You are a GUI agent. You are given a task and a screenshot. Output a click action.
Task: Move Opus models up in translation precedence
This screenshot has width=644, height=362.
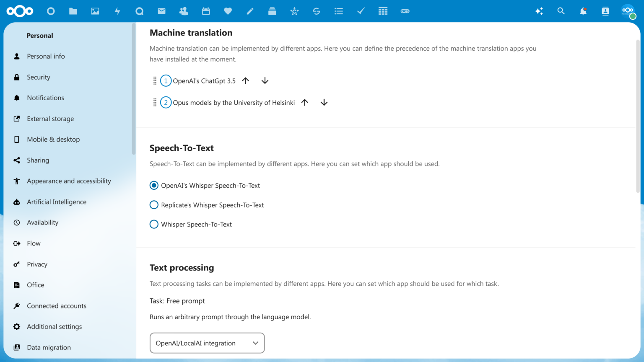[305, 102]
